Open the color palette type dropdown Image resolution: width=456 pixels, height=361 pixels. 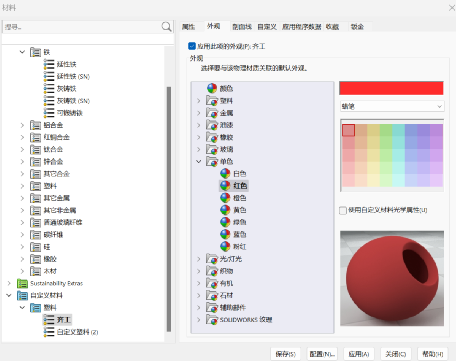coord(392,106)
